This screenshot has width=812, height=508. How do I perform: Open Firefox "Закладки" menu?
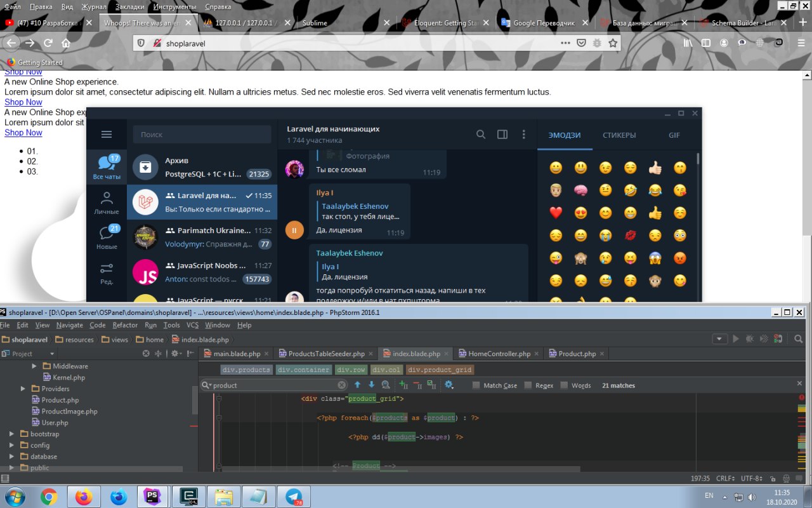pos(129,6)
